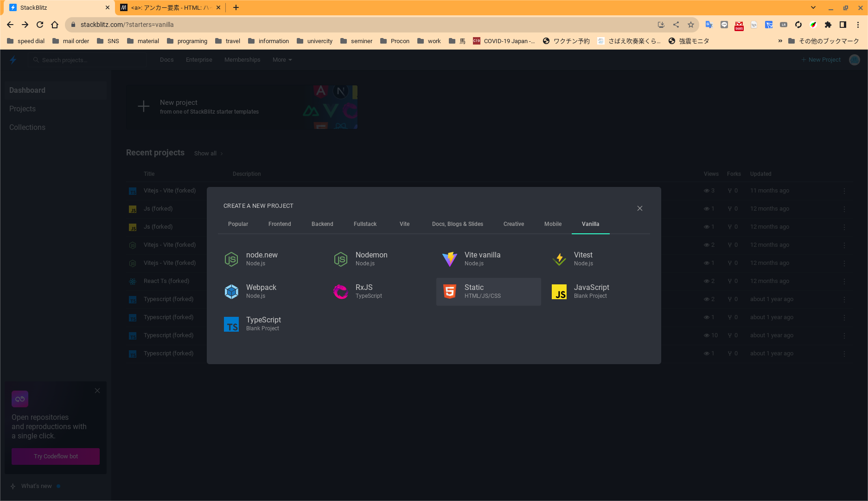Pick the Static HTML/JS/CSS starter
This screenshot has height=501, width=868.
point(489,291)
